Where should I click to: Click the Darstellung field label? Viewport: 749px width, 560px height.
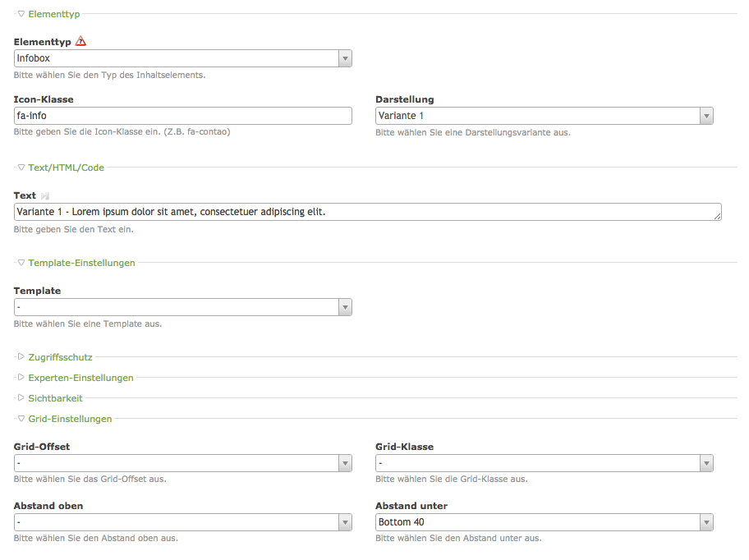[410, 100]
